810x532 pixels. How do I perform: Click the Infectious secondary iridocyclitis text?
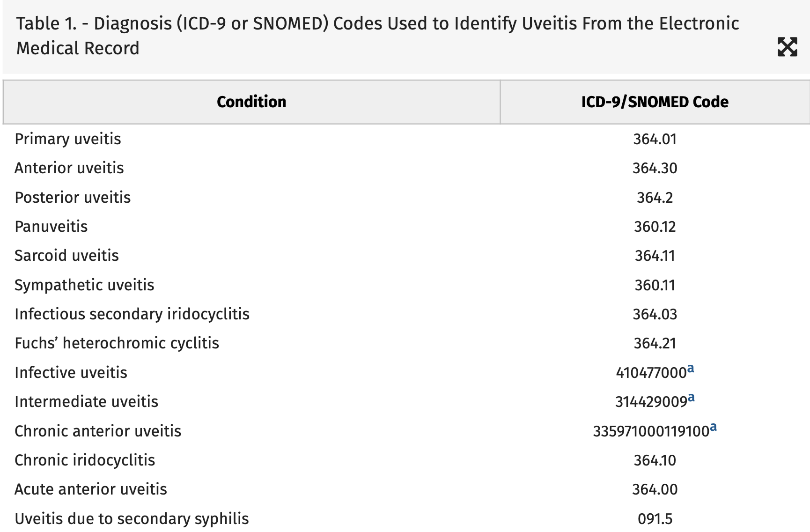point(132,314)
